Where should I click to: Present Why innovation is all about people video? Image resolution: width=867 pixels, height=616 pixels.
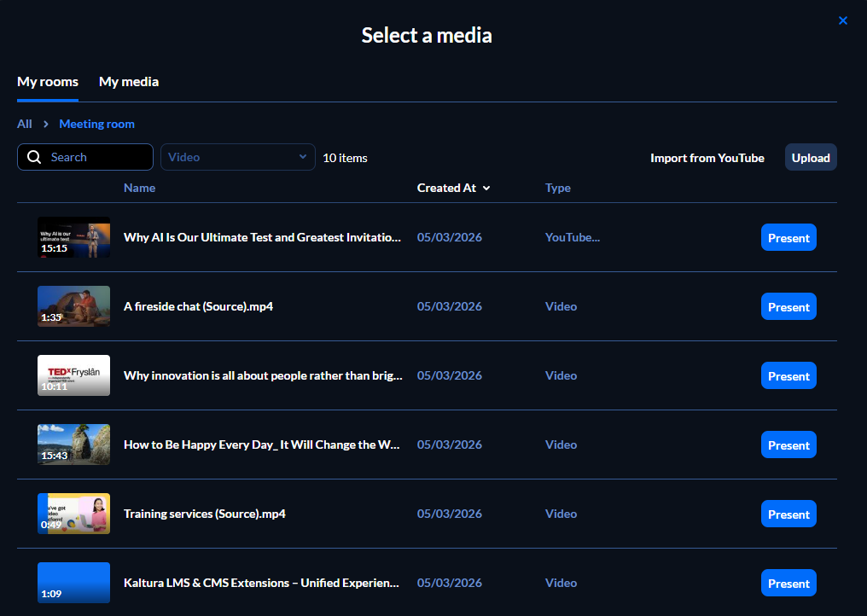pyautogui.click(x=788, y=376)
